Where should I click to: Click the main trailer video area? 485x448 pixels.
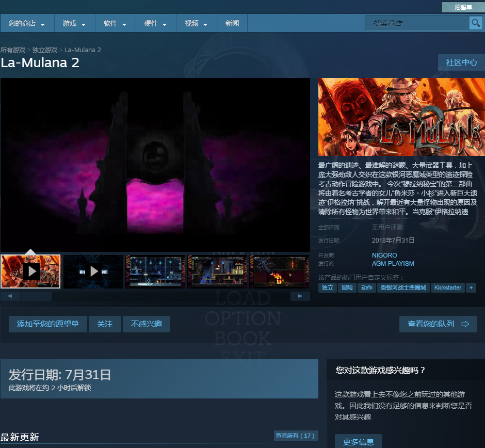(155, 165)
